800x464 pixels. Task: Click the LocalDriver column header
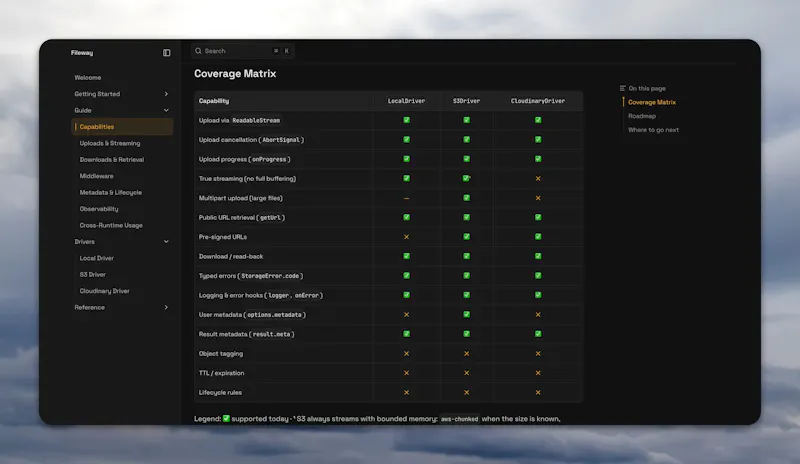pyautogui.click(x=406, y=101)
